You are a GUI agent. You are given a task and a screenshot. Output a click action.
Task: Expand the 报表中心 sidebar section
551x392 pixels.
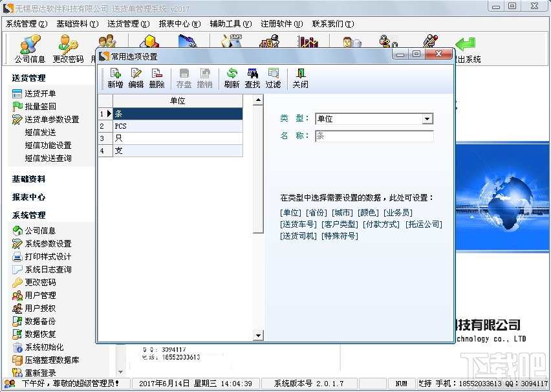pos(30,199)
